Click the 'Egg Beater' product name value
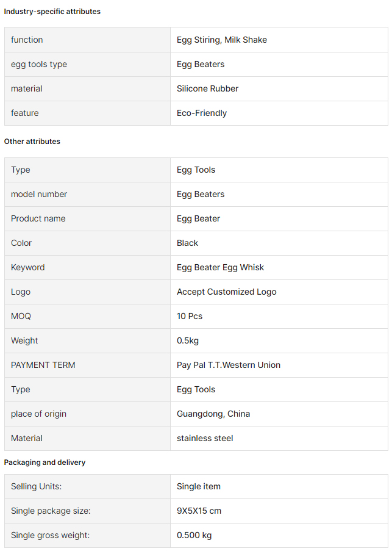392x554 pixels. coord(199,218)
